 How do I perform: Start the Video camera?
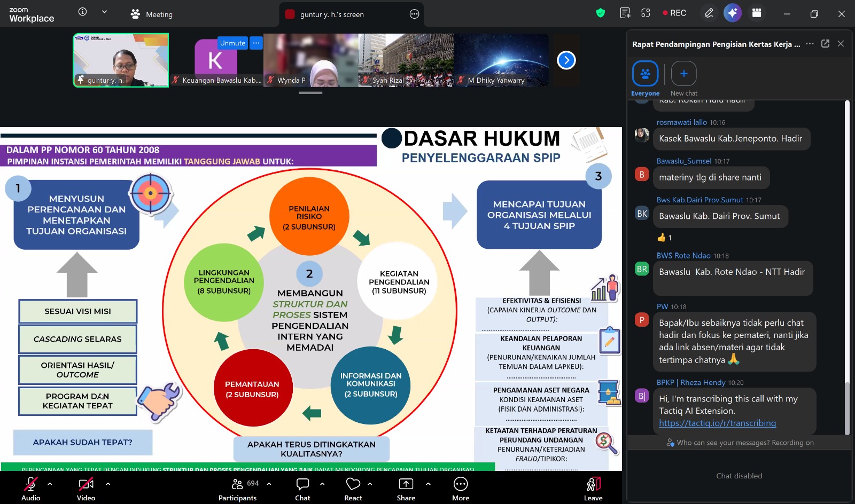(x=86, y=489)
